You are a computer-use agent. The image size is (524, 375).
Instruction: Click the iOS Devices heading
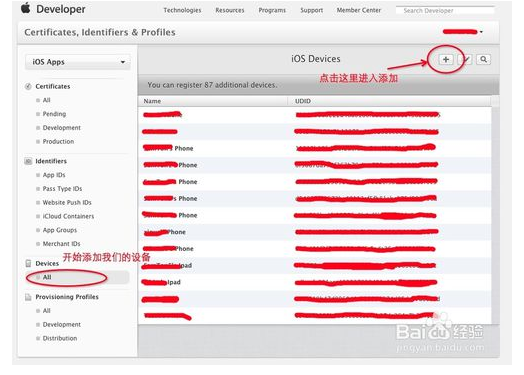point(315,59)
